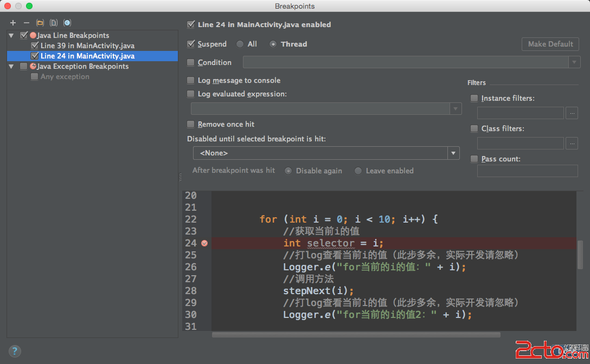Collapse the Java Line Breakpoints group
Image resolution: width=590 pixels, height=364 pixels.
click(11, 35)
